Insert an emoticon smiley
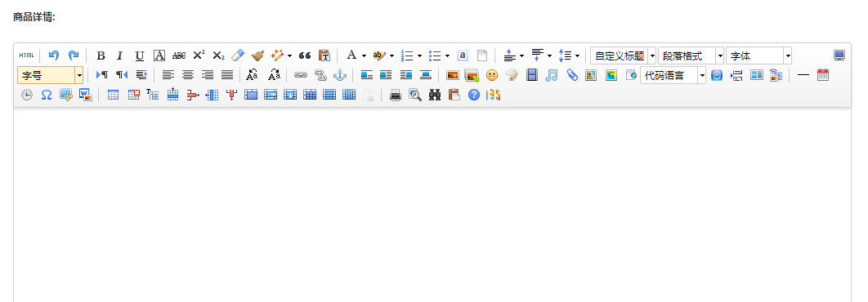This screenshot has height=302, width=868. click(492, 75)
